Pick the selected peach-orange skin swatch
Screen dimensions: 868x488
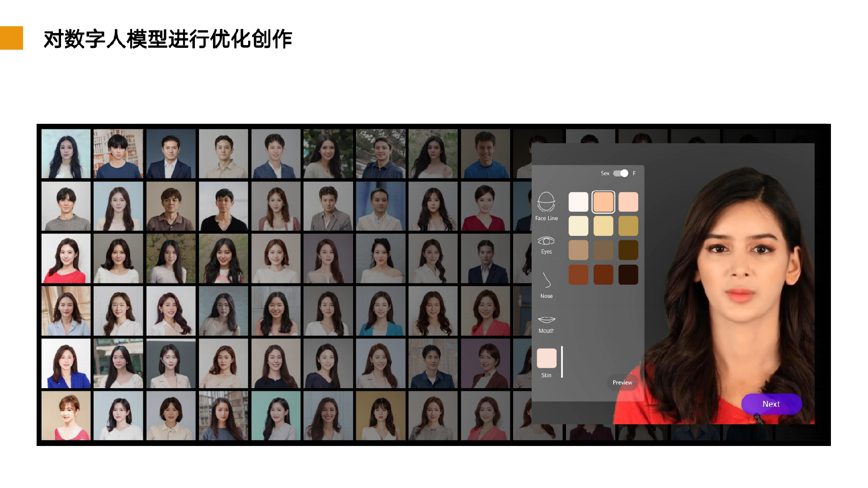(603, 202)
